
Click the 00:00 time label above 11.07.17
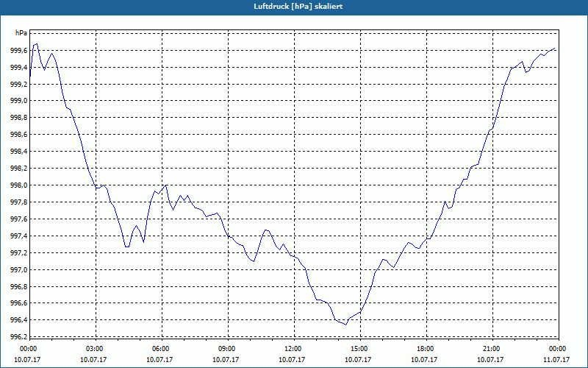(557, 349)
